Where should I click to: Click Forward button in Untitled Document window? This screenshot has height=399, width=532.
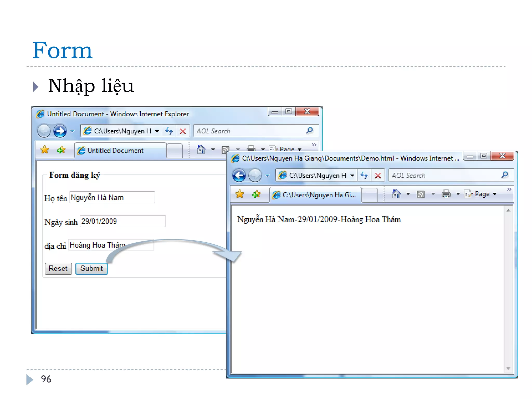[x=60, y=131]
